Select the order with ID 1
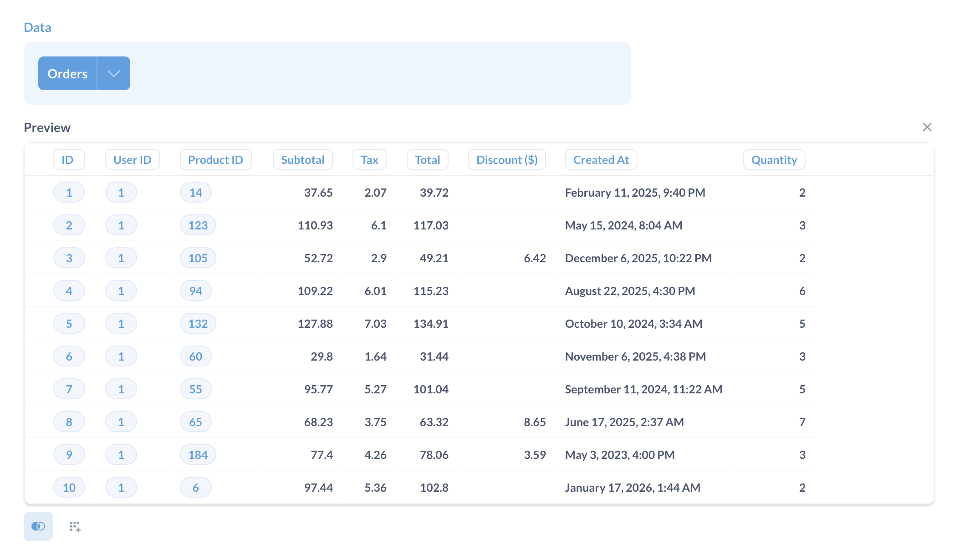 [x=69, y=192]
